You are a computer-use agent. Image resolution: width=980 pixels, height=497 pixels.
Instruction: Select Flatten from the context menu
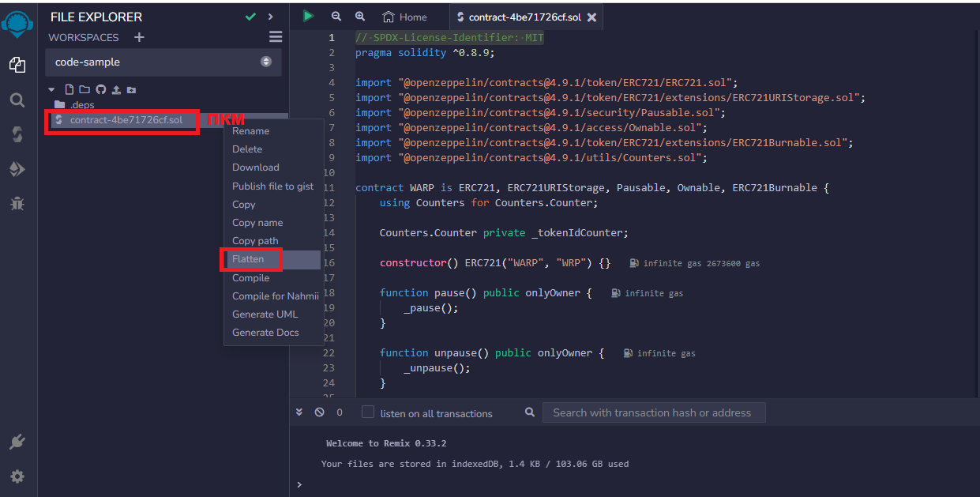(248, 259)
